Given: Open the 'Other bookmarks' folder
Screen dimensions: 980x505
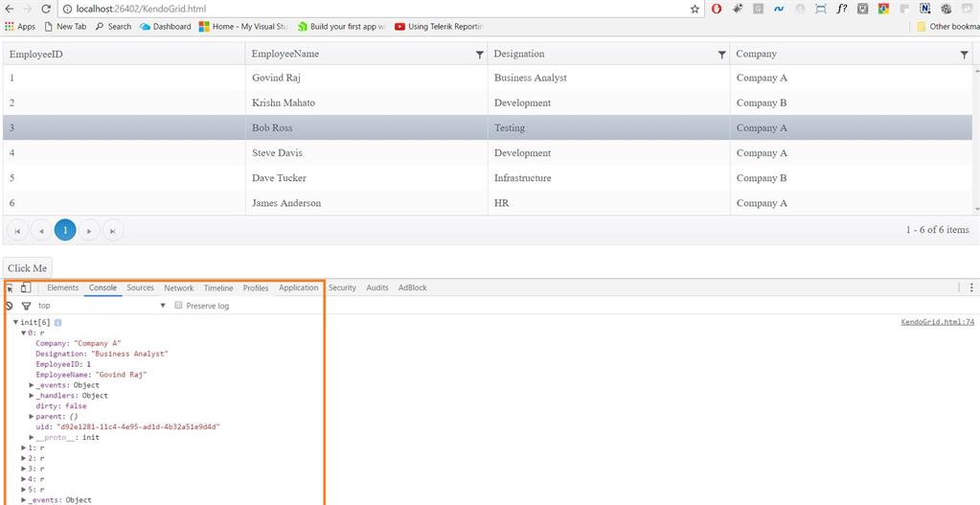Looking at the screenshot, I should 947,26.
